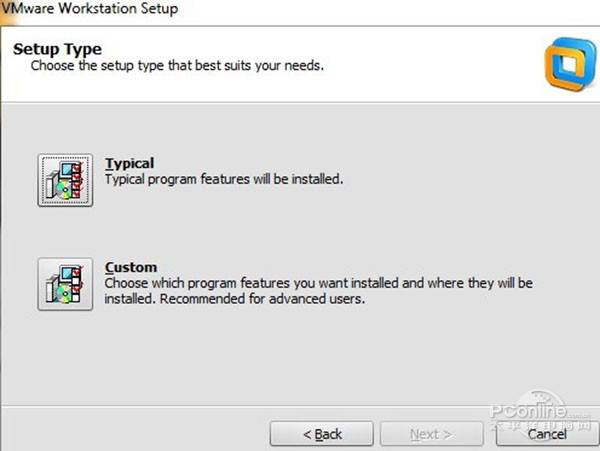Click 'Choose the setup type' subtitle text
600x451 pixels.
click(x=177, y=65)
